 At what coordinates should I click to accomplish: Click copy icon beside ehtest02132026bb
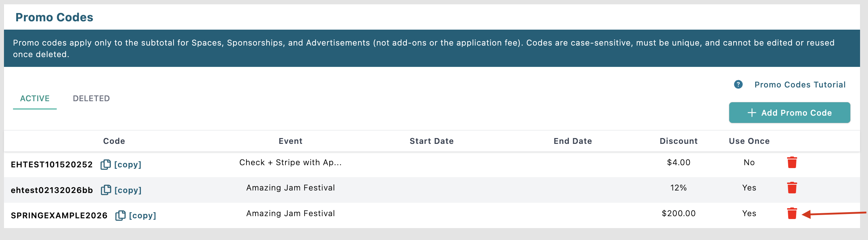[106, 190]
